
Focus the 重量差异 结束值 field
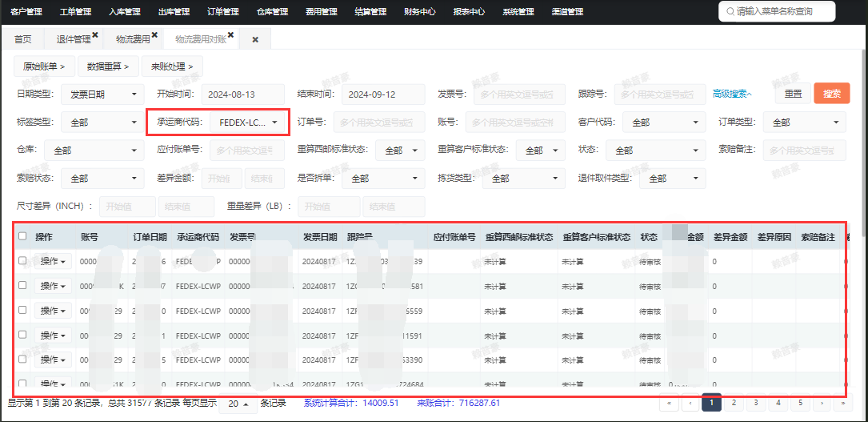click(x=394, y=207)
